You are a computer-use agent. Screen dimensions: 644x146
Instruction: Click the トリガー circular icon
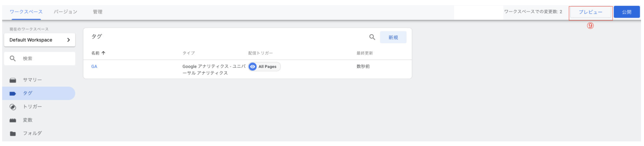click(x=13, y=107)
